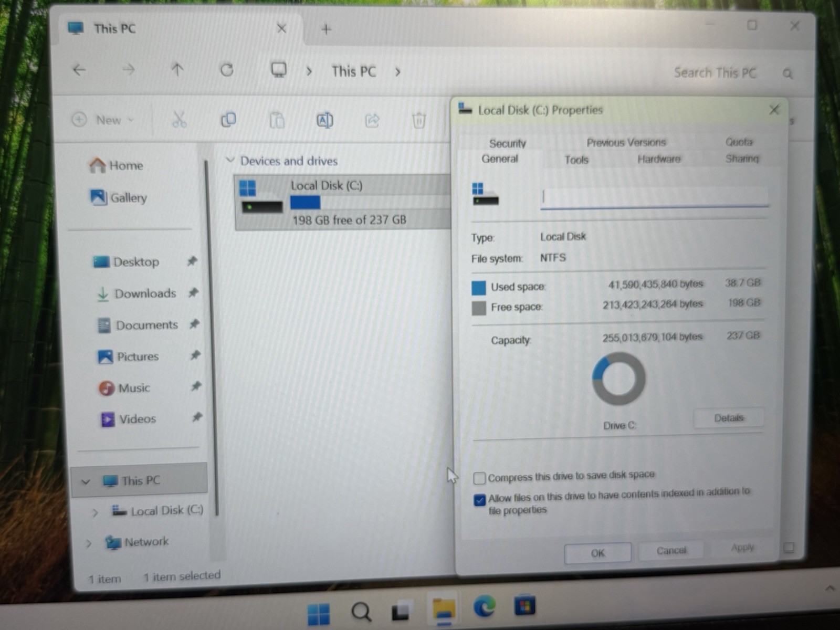
Task: Click the Cut scissors icon
Action: coord(180,120)
